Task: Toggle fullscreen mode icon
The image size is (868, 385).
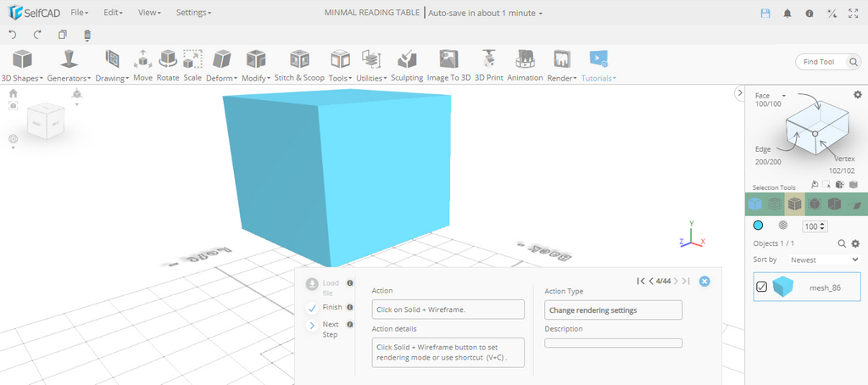Action: 853,14
